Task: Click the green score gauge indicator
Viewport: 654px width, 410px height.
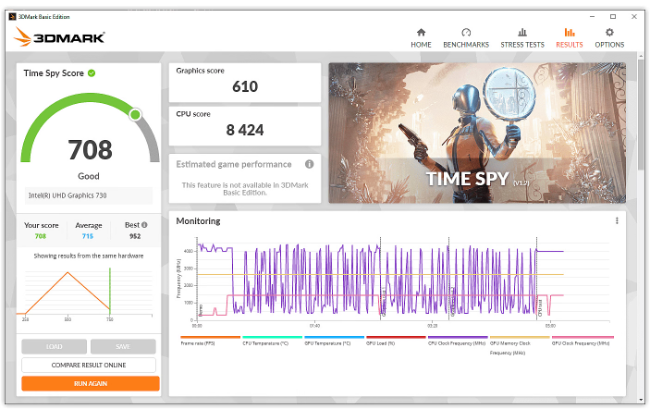Action: [x=135, y=115]
